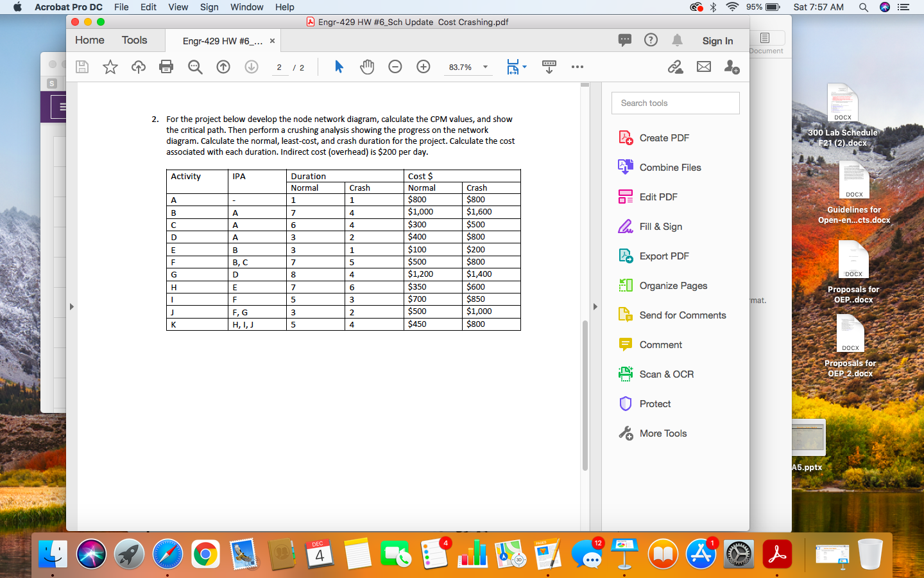Click inside the Search tools field
Screen dimensions: 924x578
pos(675,103)
